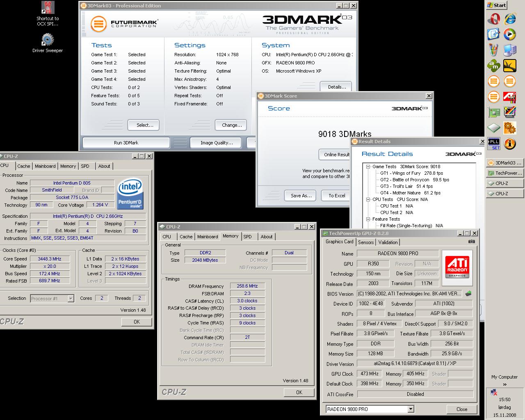525x420 pixels.
Task: Launch Paint from the quick launch icons
Action: [494, 50]
